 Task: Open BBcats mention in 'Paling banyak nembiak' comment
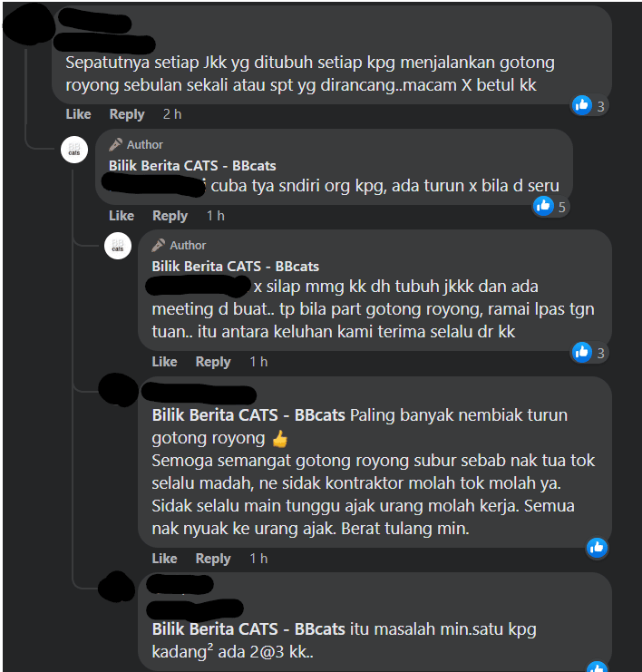(248, 415)
